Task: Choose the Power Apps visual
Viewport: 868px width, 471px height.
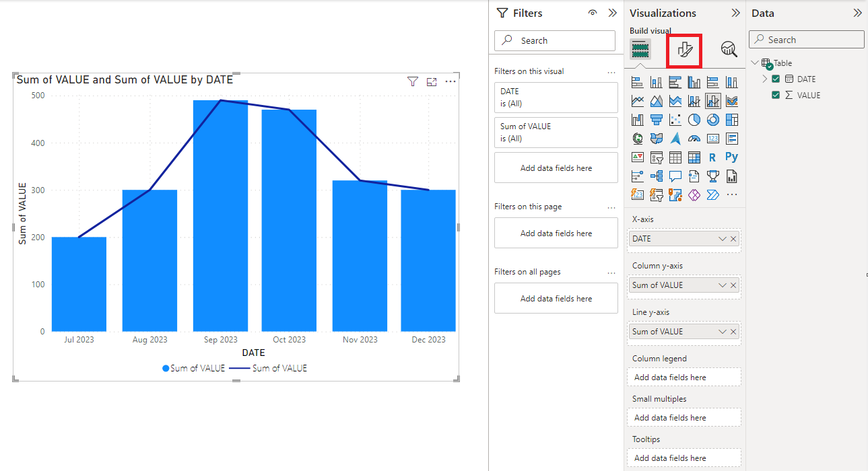Action: [x=694, y=196]
